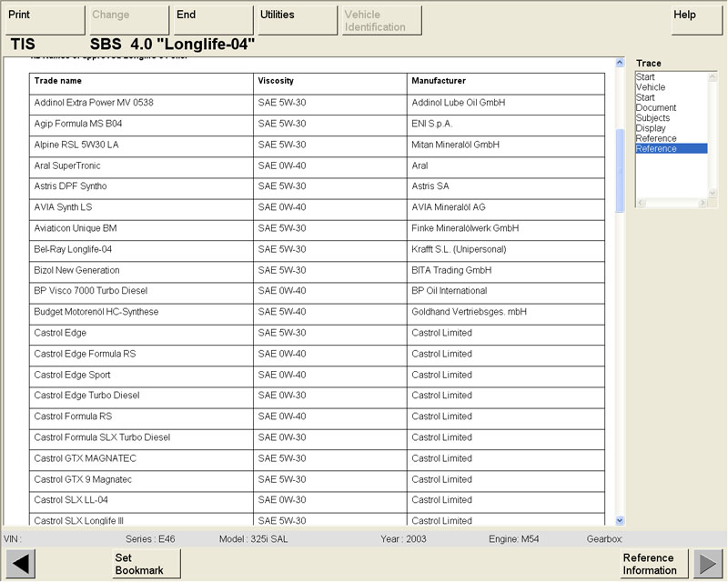
Task: Click Addinol Extra Power MV 0538
Action: click(94, 103)
